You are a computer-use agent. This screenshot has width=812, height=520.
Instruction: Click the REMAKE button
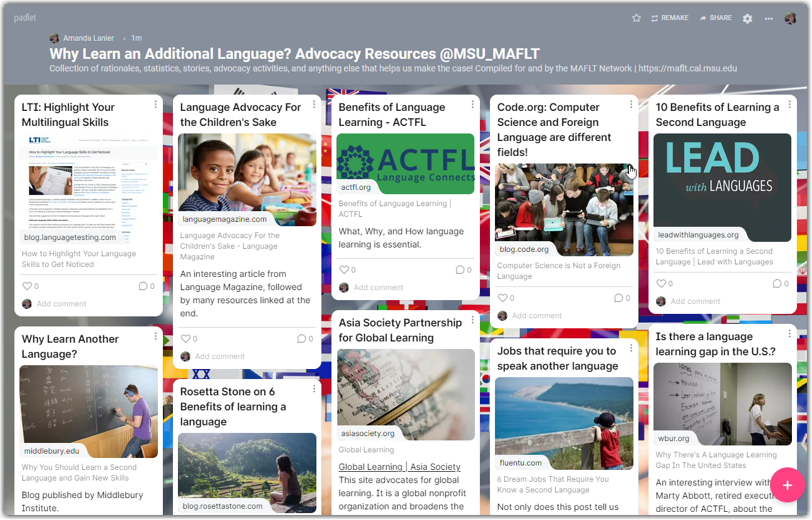click(670, 18)
